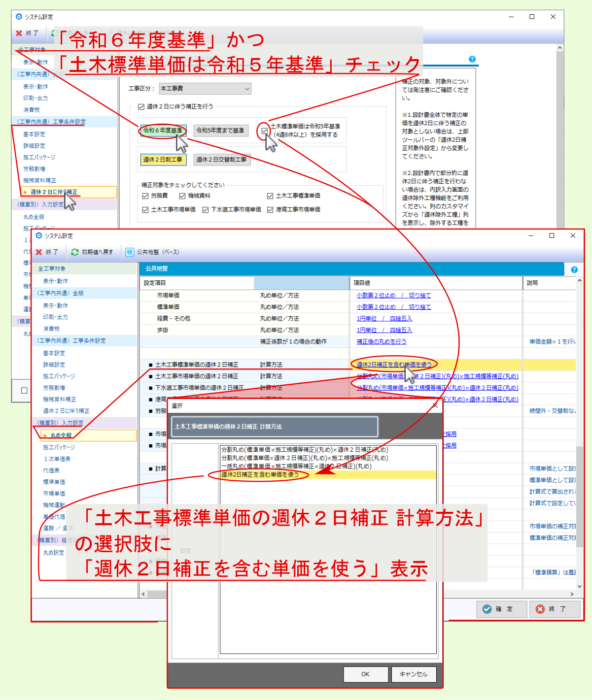This screenshot has height=700, width=592.
Task: Select the 令和5年度まで基準 button
Action: (220, 131)
